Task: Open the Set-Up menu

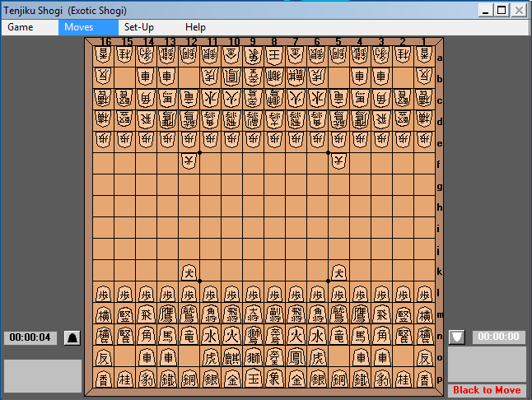Action: click(139, 27)
